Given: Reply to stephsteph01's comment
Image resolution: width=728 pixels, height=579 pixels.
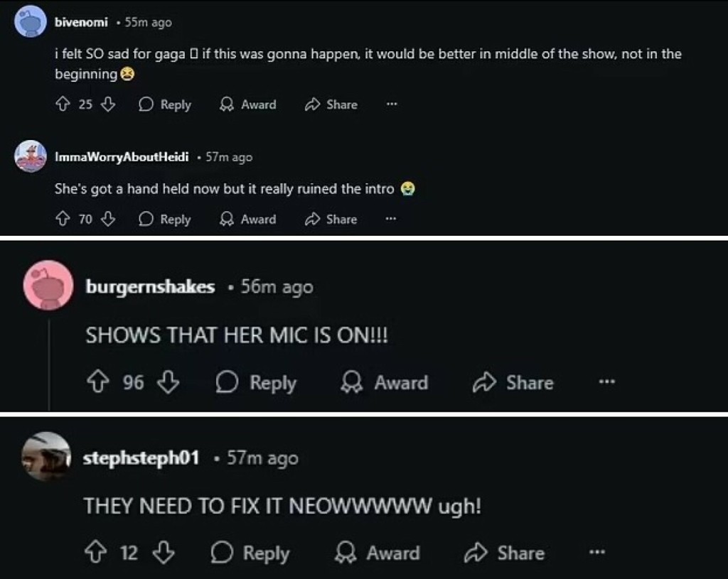Looking at the screenshot, I should point(250,553).
